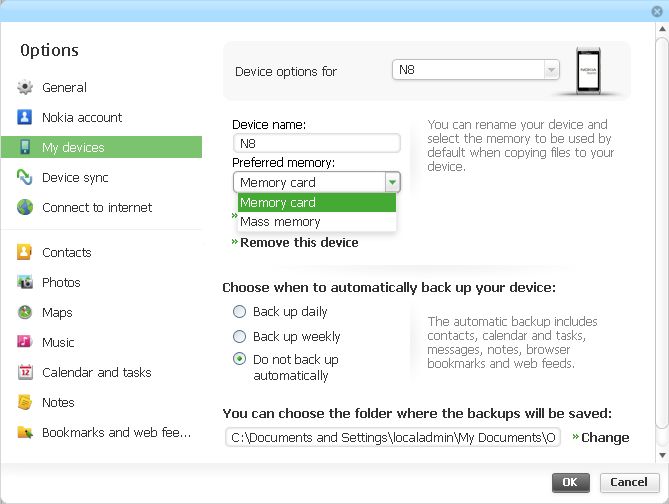Click the Device name text field
The image size is (669, 504).
[316, 143]
